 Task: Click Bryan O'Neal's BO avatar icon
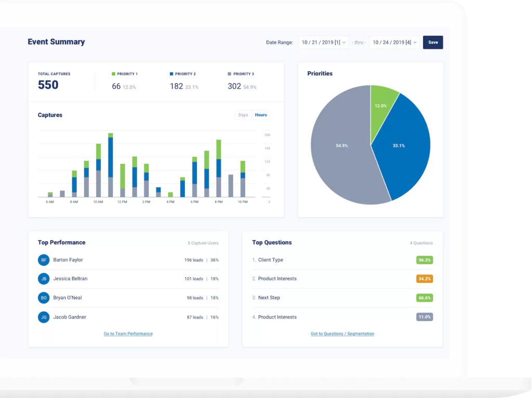point(44,298)
